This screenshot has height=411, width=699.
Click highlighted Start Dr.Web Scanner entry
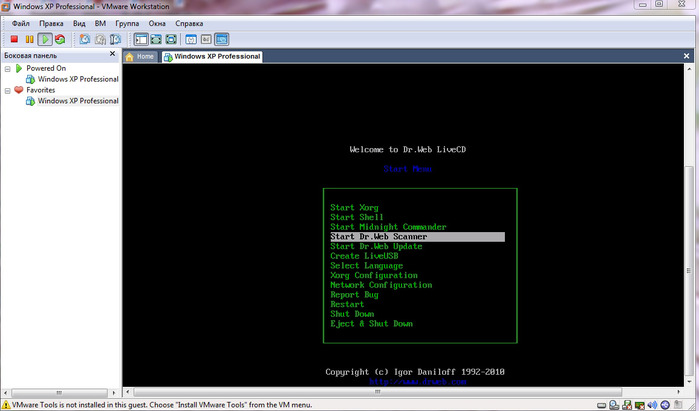(x=417, y=237)
